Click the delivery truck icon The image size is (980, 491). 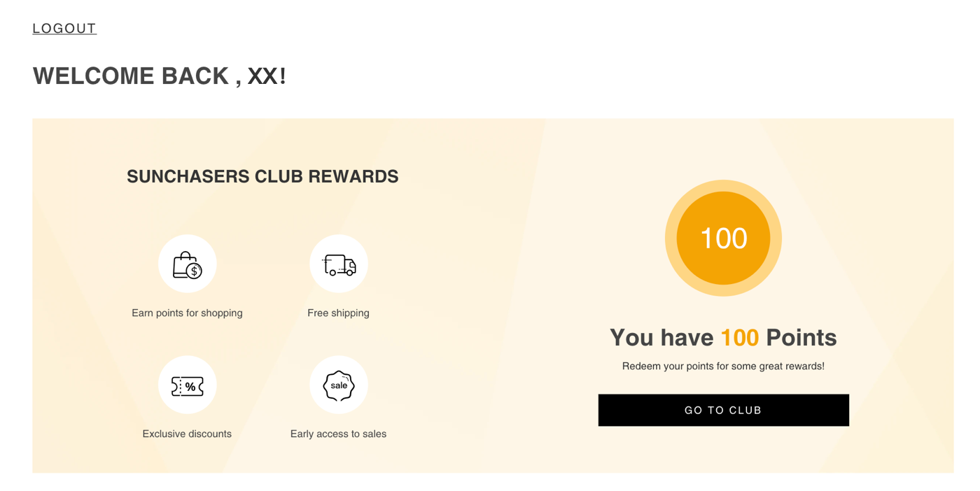point(339,265)
